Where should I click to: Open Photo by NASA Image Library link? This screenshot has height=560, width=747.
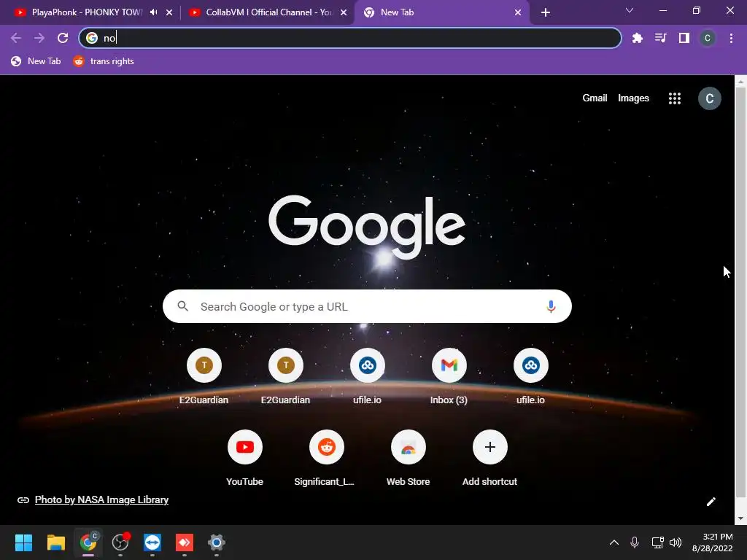pos(101,499)
